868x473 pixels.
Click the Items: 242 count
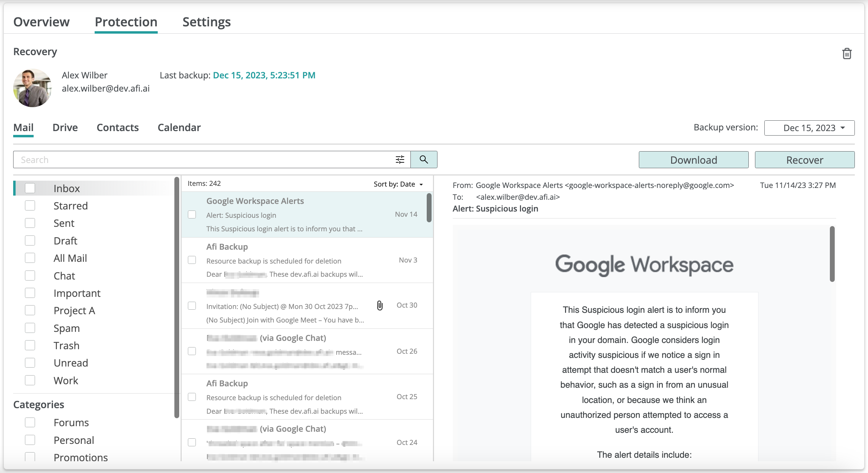[x=204, y=183]
